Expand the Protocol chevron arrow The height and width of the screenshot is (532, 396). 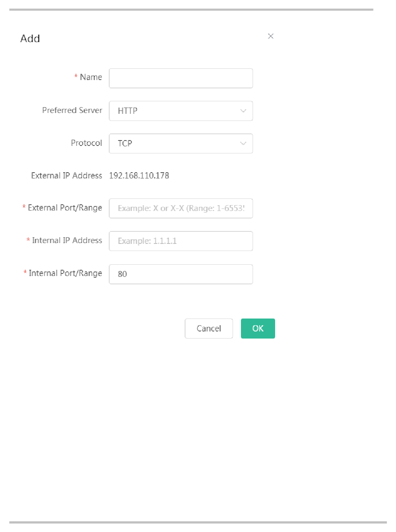(243, 143)
